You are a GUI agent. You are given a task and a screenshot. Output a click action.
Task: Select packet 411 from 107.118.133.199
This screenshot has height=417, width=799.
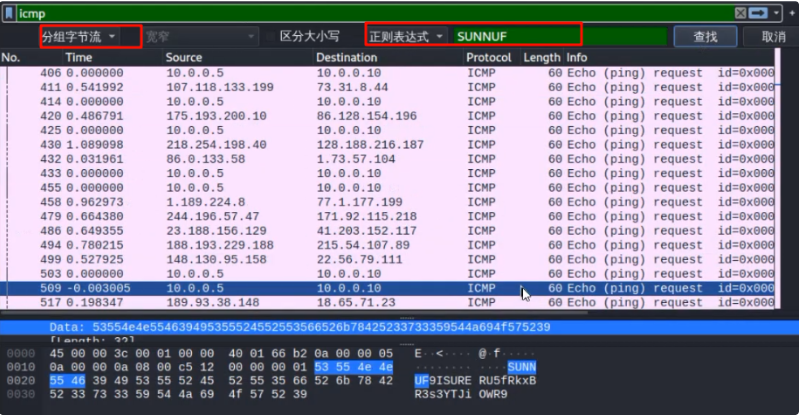(387, 87)
